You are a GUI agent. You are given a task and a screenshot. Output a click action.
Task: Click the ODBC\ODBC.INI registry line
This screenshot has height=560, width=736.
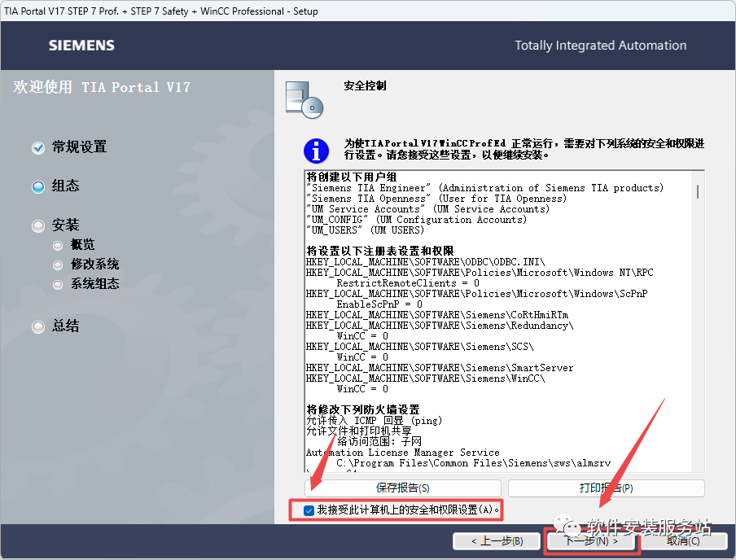click(426, 262)
